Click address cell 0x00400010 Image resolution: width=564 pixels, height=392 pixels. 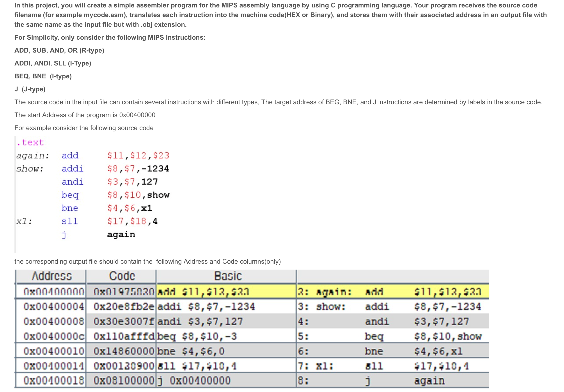click(x=53, y=351)
